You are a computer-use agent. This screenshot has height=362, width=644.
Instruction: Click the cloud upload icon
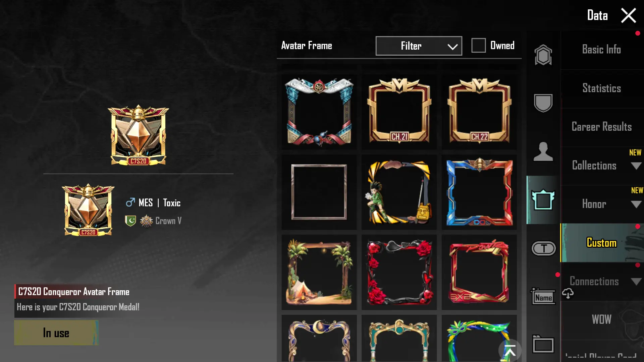click(568, 293)
